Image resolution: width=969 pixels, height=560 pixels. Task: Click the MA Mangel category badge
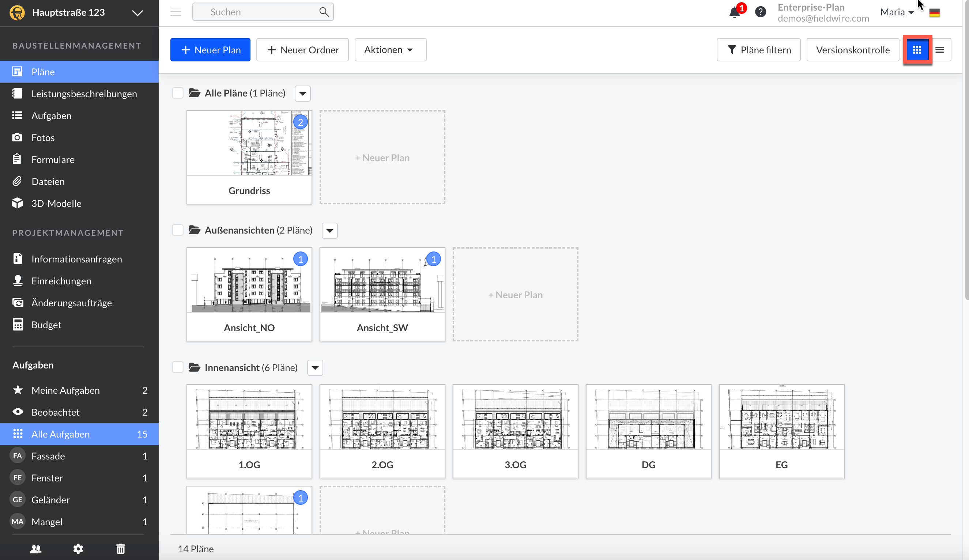pyautogui.click(x=17, y=522)
